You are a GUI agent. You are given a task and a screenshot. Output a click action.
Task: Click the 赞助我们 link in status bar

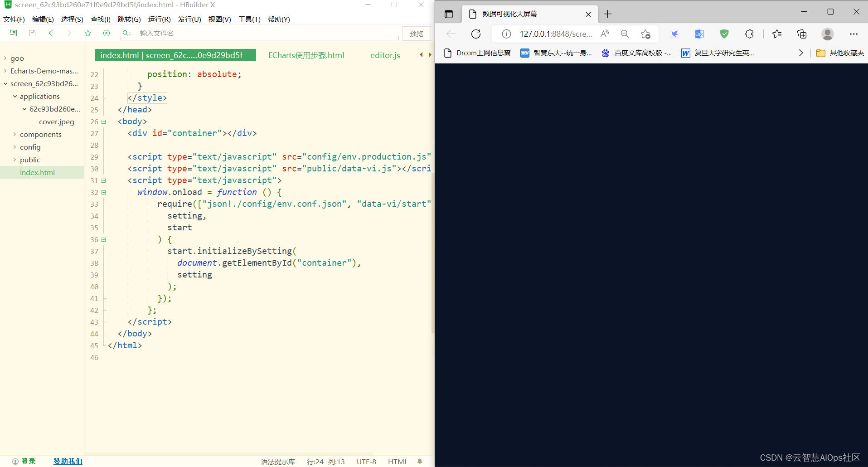click(x=68, y=462)
